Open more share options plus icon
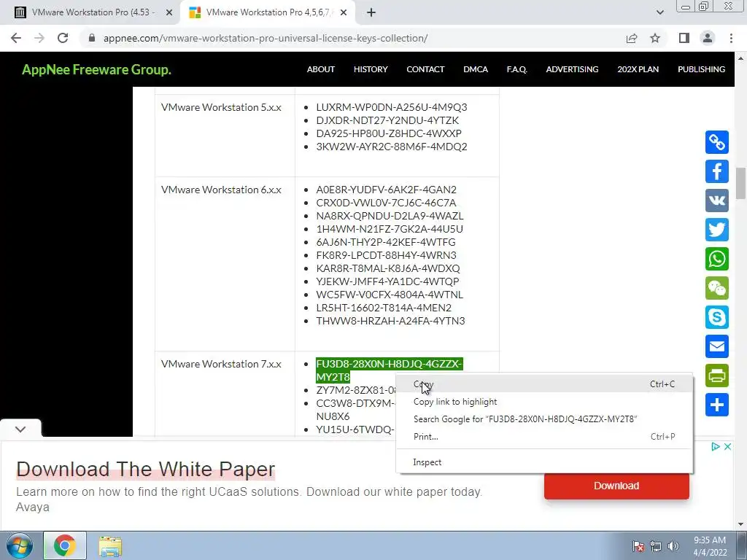This screenshot has width=747, height=560. click(x=717, y=405)
